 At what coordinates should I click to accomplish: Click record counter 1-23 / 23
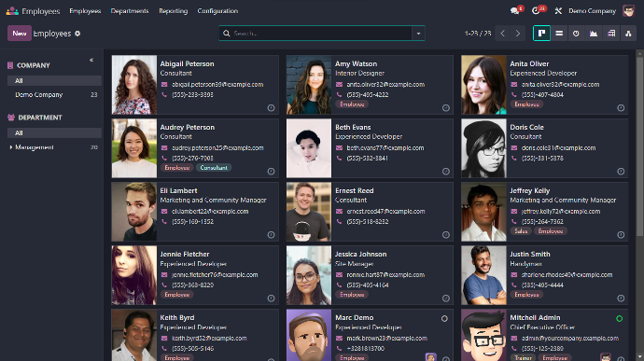[x=478, y=34]
